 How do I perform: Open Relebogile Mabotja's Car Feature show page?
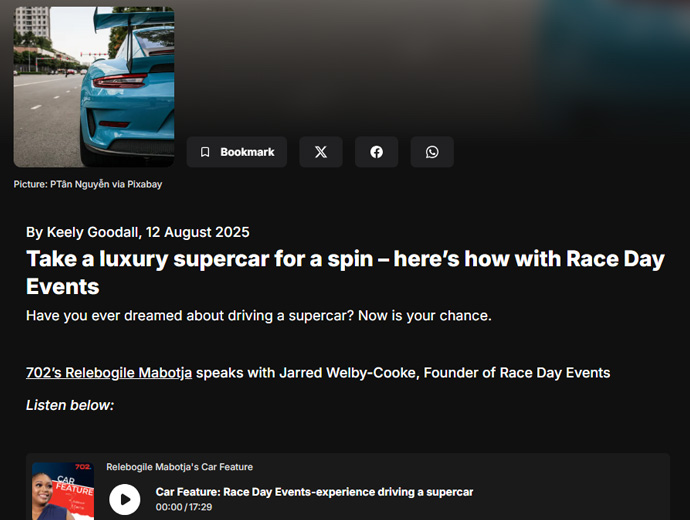click(x=180, y=467)
